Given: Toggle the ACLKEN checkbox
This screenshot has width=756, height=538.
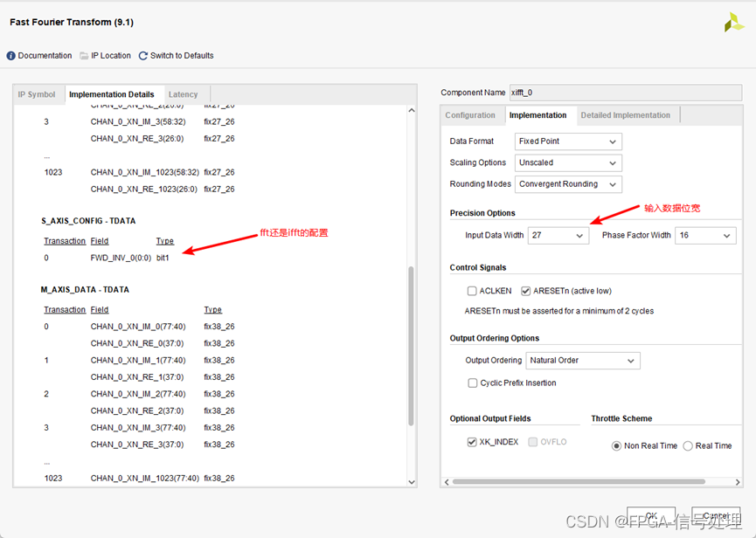Looking at the screenshot, I should pyautogui.click(x=472, y=291).
